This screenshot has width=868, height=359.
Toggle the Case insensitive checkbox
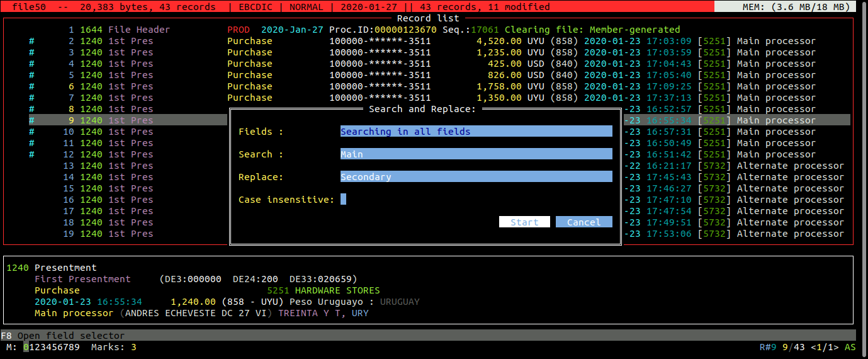(344, 200)
